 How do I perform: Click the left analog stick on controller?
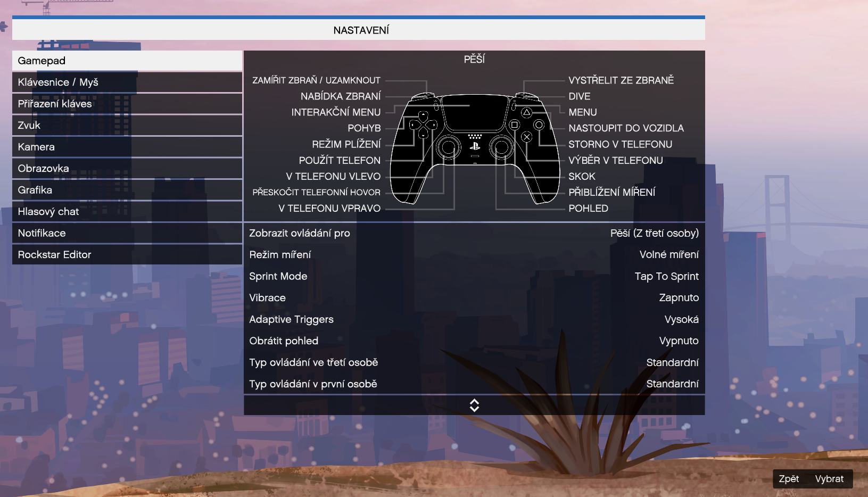click(x=449, y=146)
